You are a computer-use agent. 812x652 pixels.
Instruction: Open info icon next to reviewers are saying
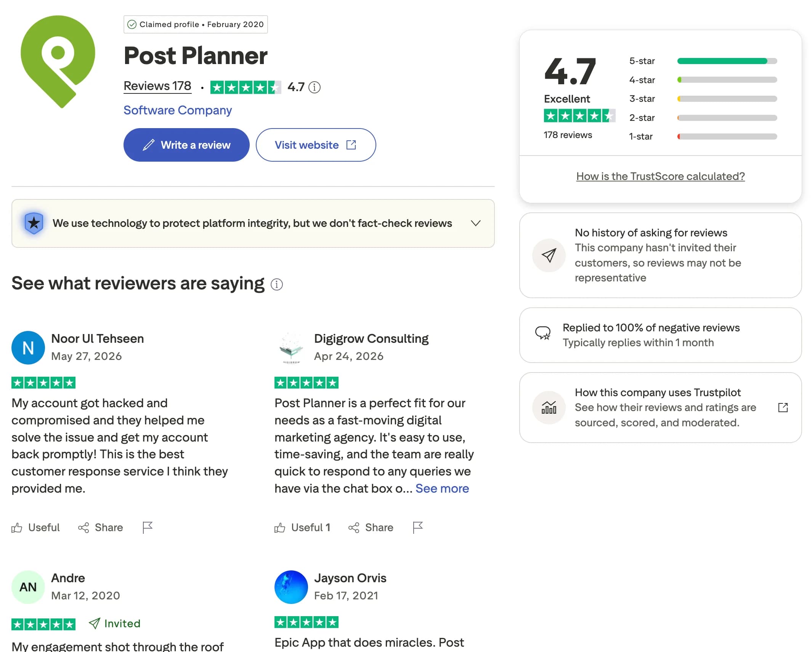tap(277, 284)
